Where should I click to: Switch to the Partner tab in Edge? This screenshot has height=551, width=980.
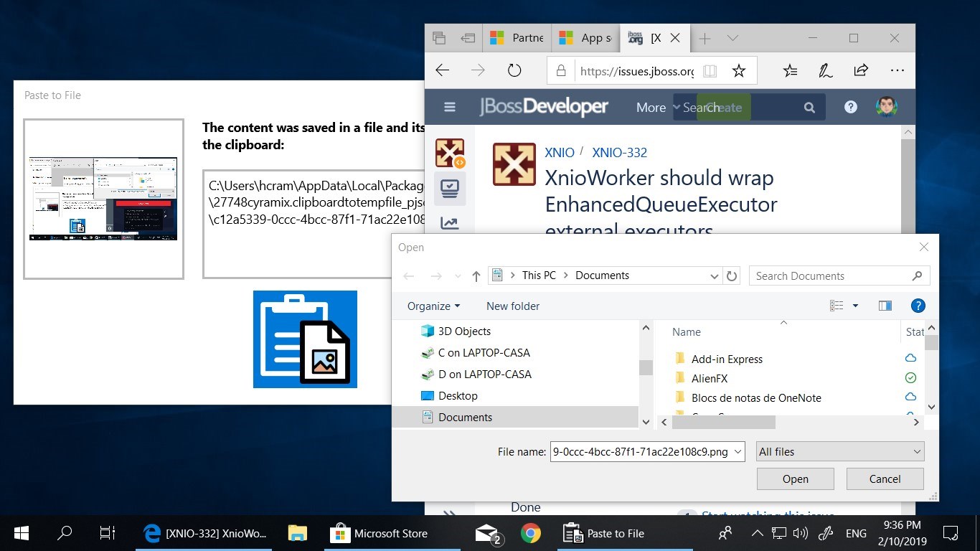point(517,38)
